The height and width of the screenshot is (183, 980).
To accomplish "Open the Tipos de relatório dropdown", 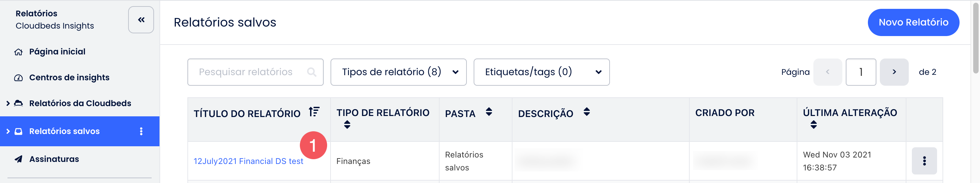I will [x=398, y=72].
